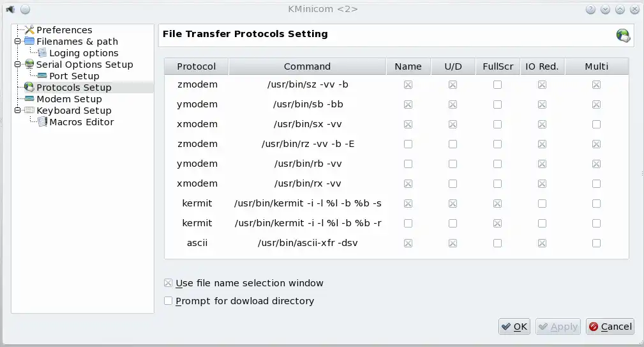The height and width of the screenshot is (347, 644).
Task: Click the U/D column header
Action: click(453, 66)
